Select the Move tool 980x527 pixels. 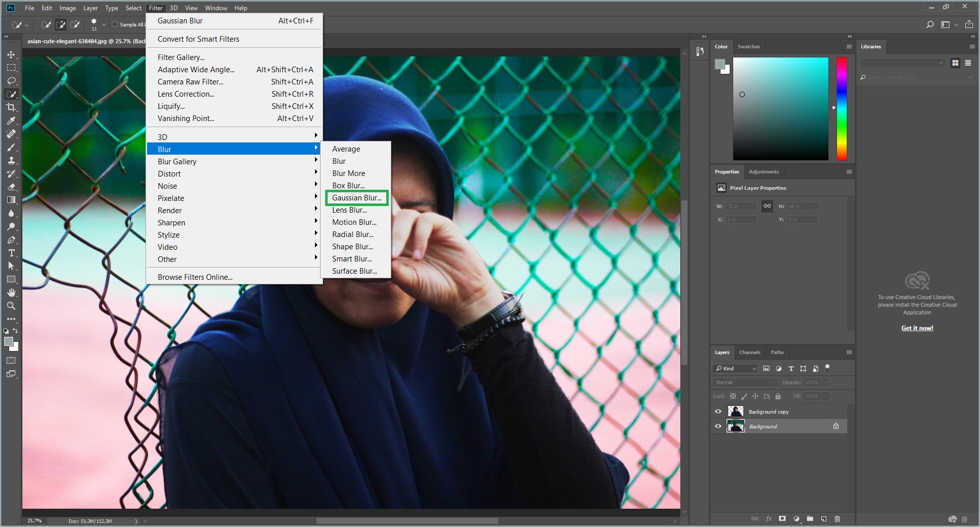11,54
